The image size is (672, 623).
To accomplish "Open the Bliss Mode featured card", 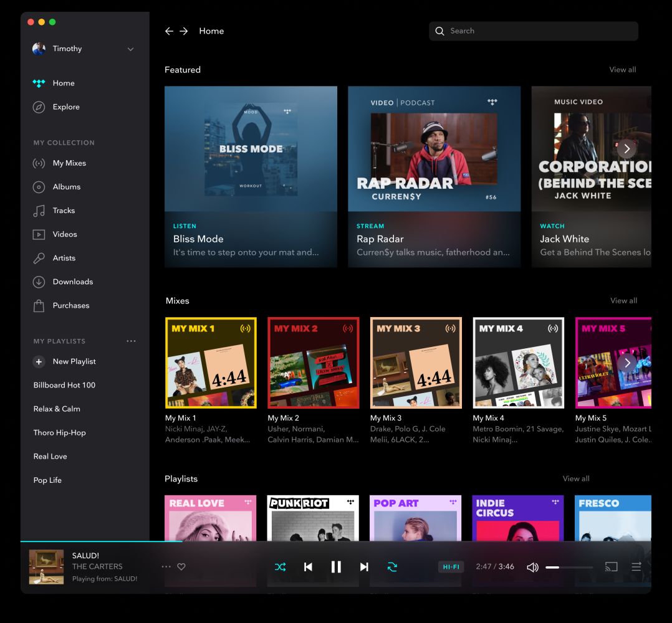I will point(251,177).
